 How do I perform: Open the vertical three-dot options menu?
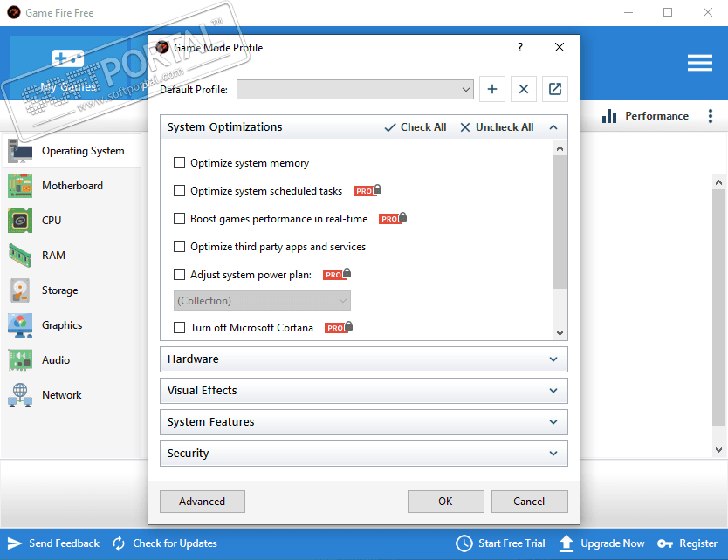(710, 116)
